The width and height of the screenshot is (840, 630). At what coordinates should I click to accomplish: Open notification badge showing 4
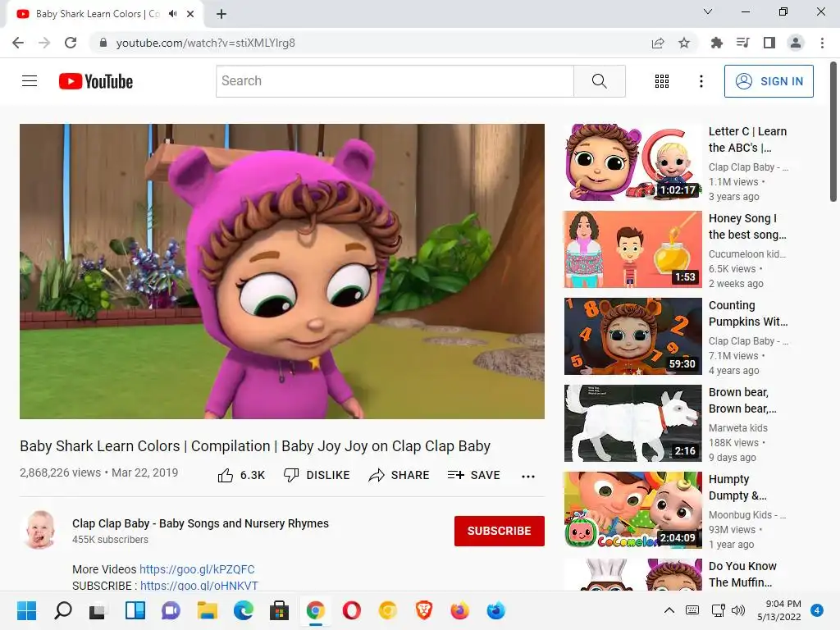[817, 610]
